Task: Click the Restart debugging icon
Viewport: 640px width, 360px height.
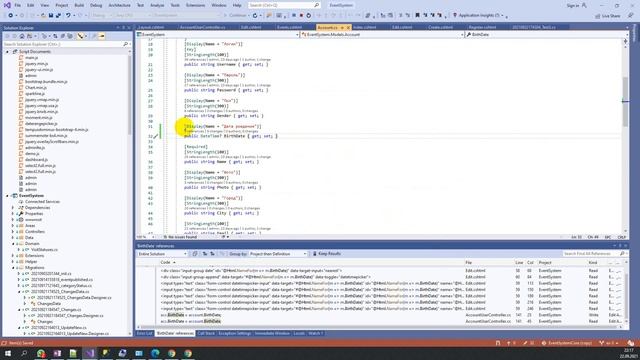Action: click(x=309, y=16)
